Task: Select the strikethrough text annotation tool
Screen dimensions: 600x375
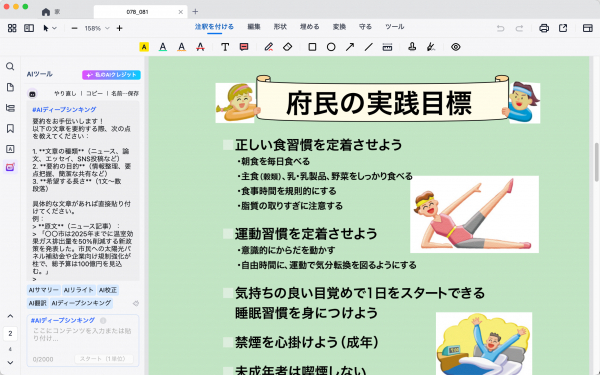Action: point(200,47)
